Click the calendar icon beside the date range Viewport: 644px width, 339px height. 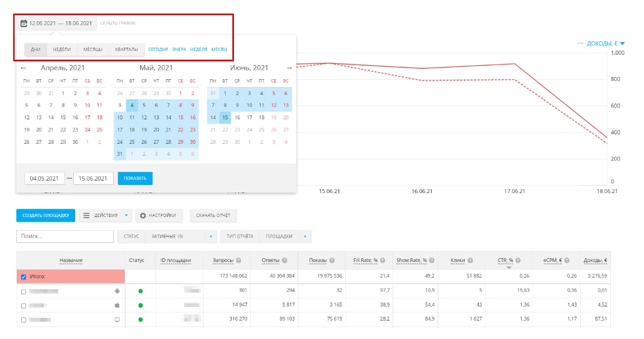click(x=23, y=23)
